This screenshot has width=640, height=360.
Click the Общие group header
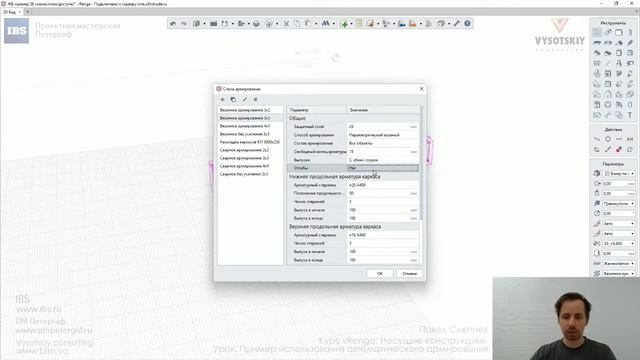pyautogui.click(x=353, y=118)
